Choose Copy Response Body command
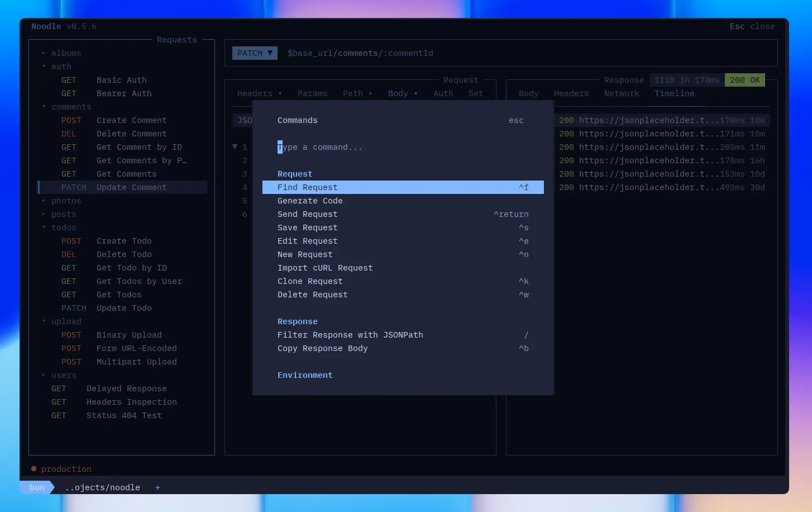The image size is (812, 512). point(403,348)
